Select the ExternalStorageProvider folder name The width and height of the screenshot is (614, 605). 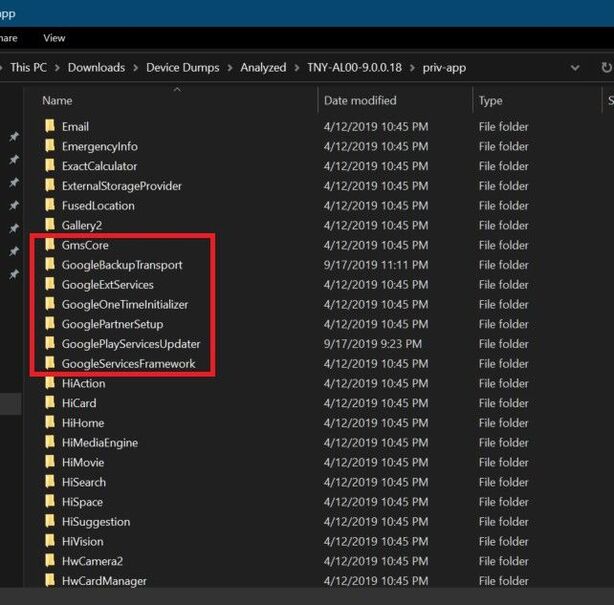click(x=121, y=186)
